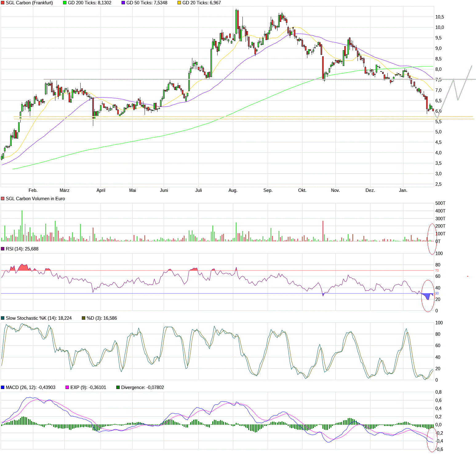Click the RSI (14) legend square
This screenshot has height=454, width=476.
click(3, 249)
